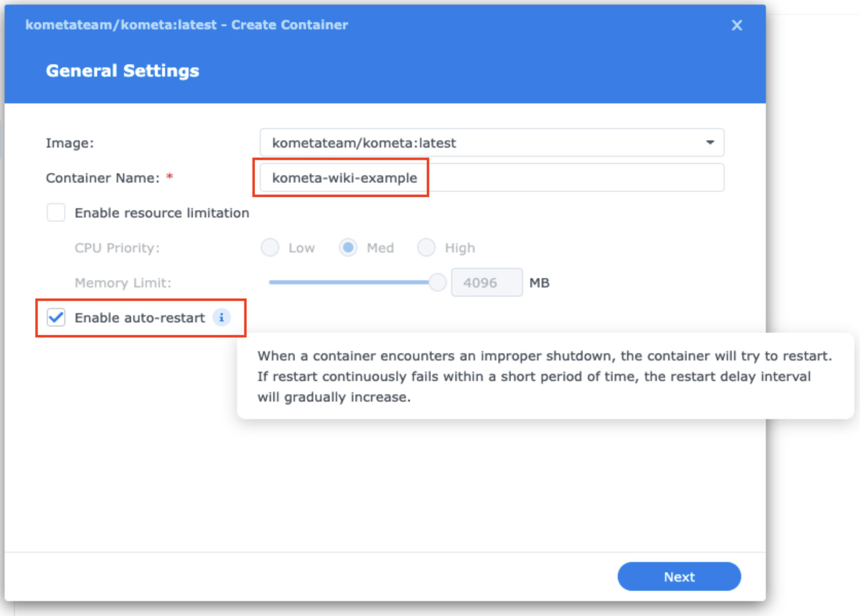Viewport: 860px width, 616px height.
Task: Click the Container Name label
Action: pyautogui.click(x=103, y=178)
